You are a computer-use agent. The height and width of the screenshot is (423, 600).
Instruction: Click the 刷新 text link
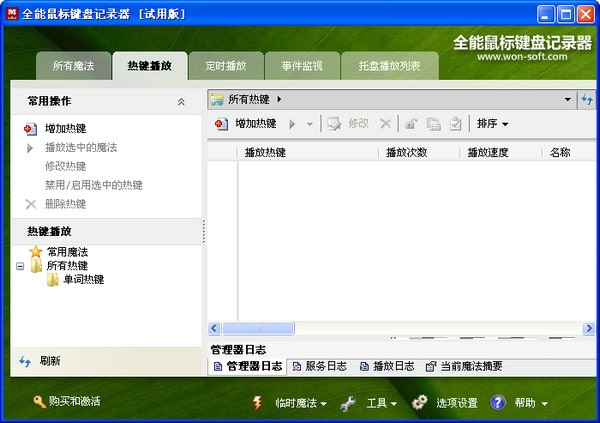coord(50,361)
